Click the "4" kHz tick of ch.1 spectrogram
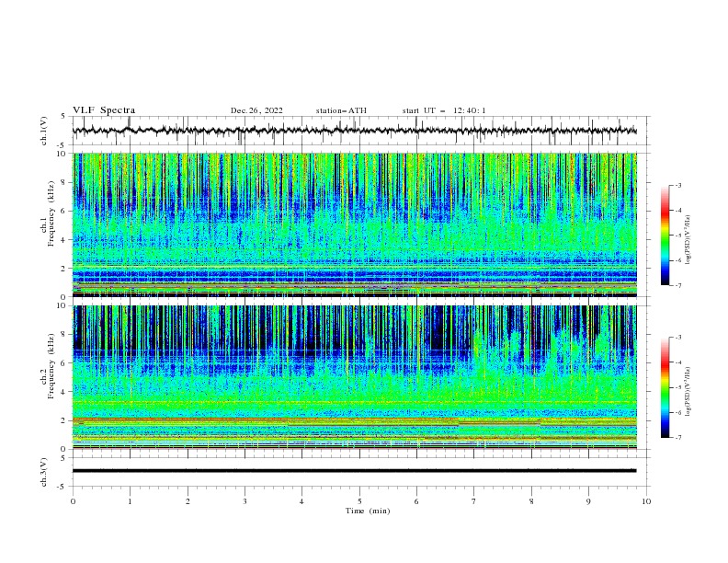 [x=63, y=240]
